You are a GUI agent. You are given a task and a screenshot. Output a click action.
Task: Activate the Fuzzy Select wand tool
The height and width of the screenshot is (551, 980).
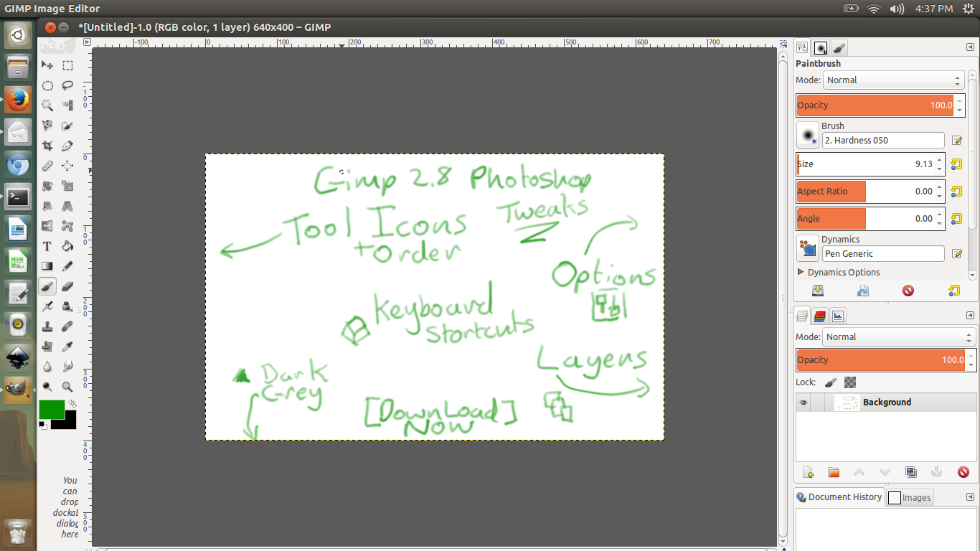point(47,105)
